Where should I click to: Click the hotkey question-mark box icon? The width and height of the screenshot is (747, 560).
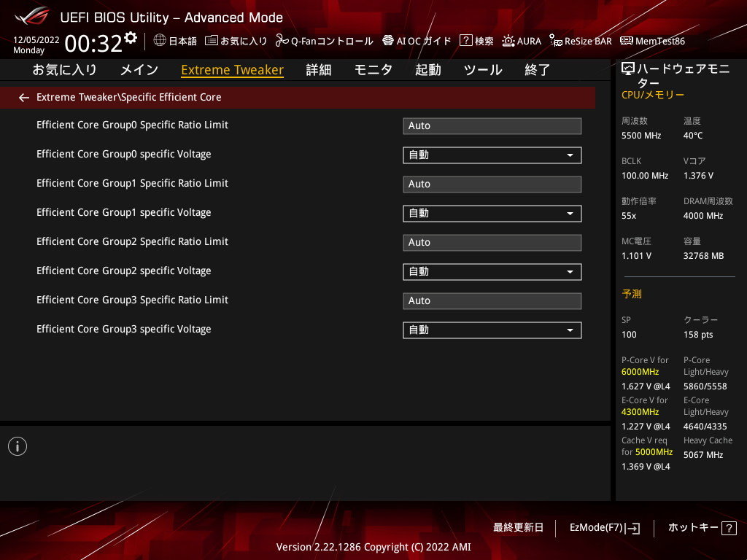[729, 528]
